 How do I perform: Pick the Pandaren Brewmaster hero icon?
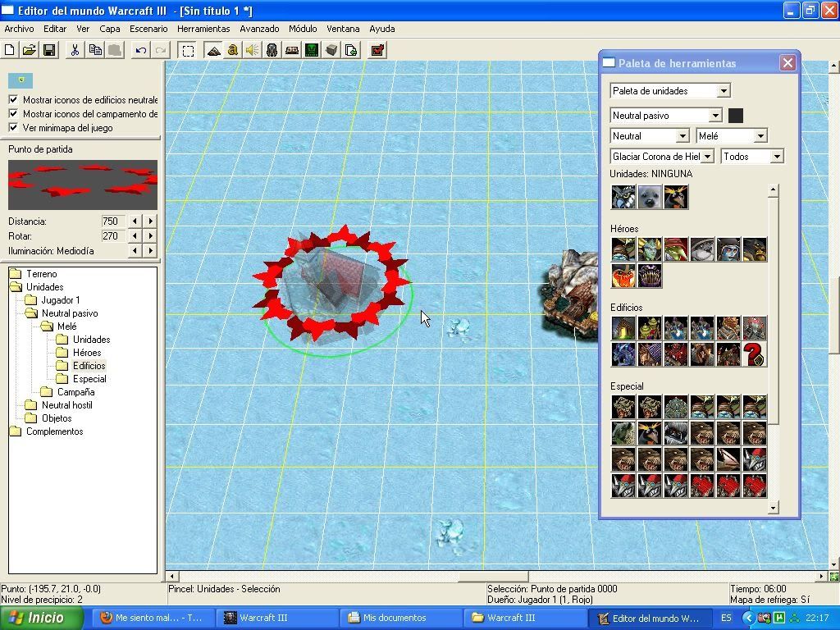pyautogui.click(x=702, y=249)
